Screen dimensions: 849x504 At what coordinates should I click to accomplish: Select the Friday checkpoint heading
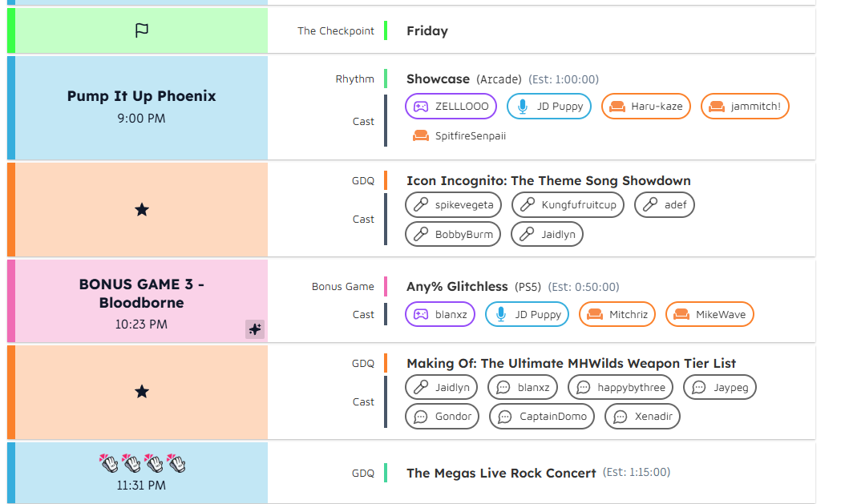(427, 31)
